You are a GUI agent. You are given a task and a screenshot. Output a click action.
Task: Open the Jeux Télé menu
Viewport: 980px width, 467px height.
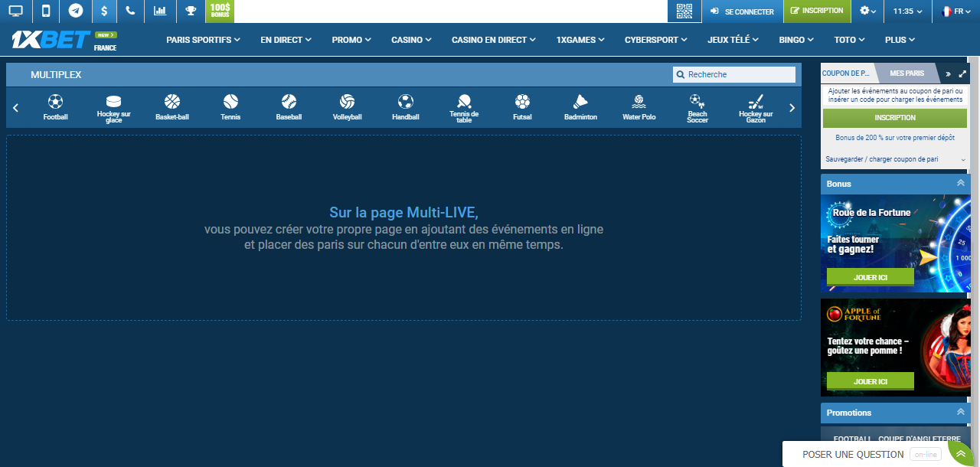click(733, 40)
